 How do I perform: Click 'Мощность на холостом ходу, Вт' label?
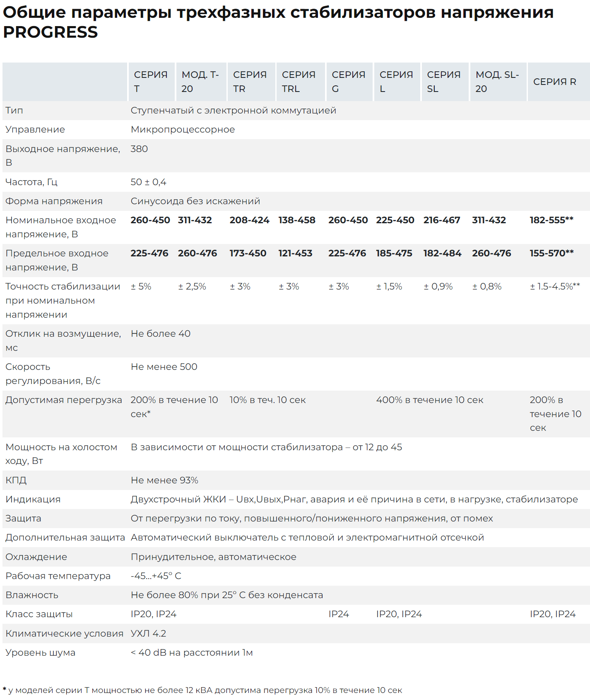point(61,454)
